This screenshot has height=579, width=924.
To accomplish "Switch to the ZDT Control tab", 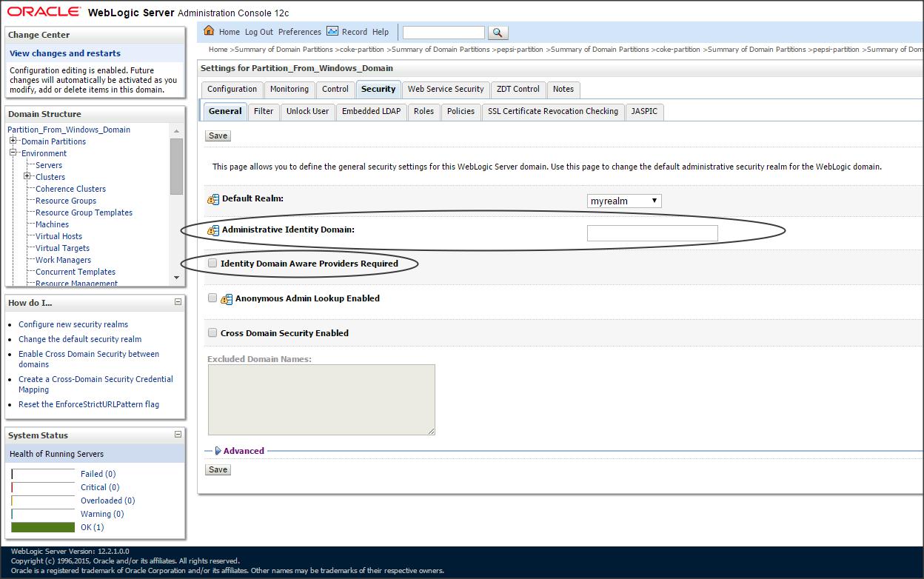I will coord(518,89).
